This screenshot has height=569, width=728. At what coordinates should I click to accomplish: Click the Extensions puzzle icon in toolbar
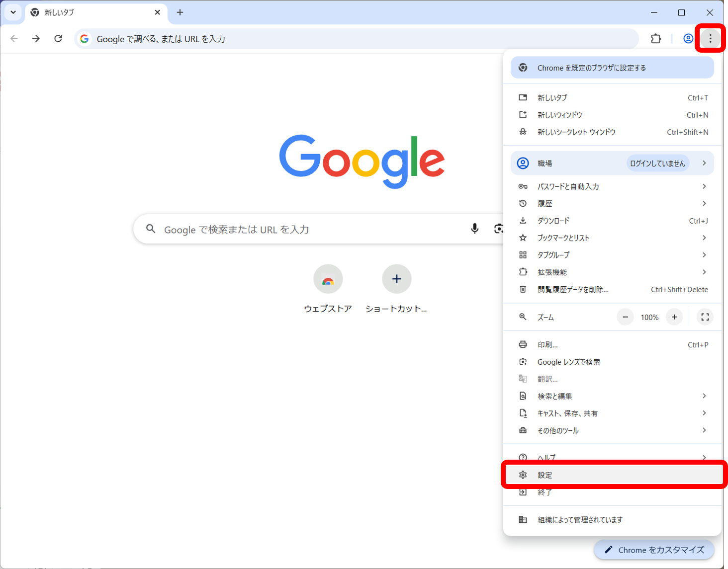656,38
